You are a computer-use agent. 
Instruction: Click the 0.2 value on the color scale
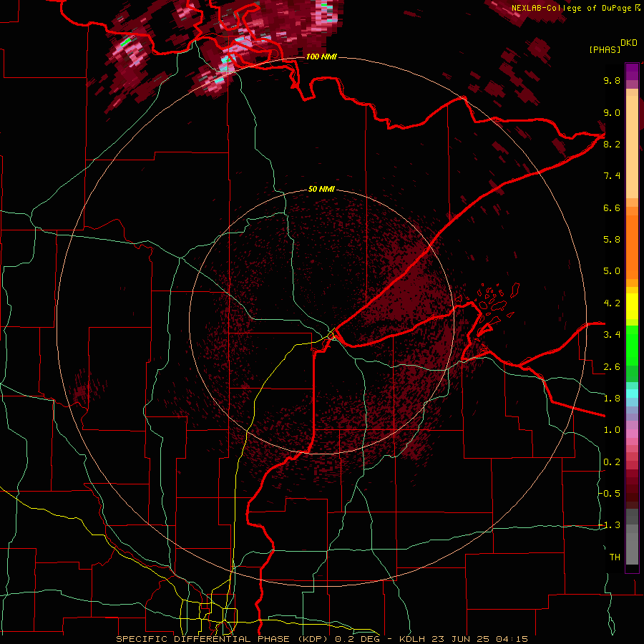[612, 462]
